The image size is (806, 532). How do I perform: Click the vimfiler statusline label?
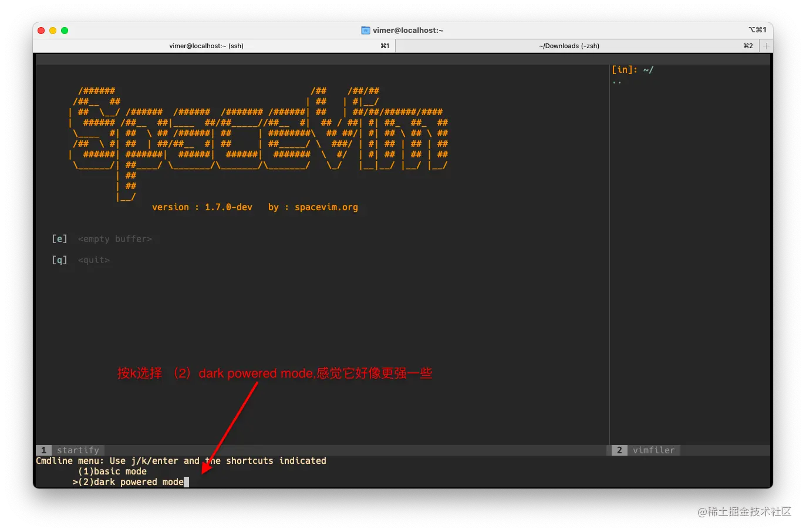pyautogui.click(x=654, y=450)
